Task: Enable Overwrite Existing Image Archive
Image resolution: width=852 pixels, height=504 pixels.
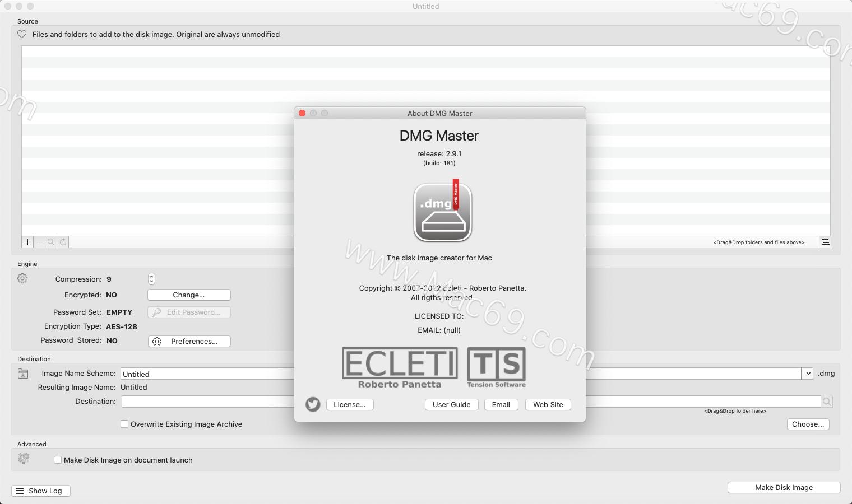Action: click(124, 424)
